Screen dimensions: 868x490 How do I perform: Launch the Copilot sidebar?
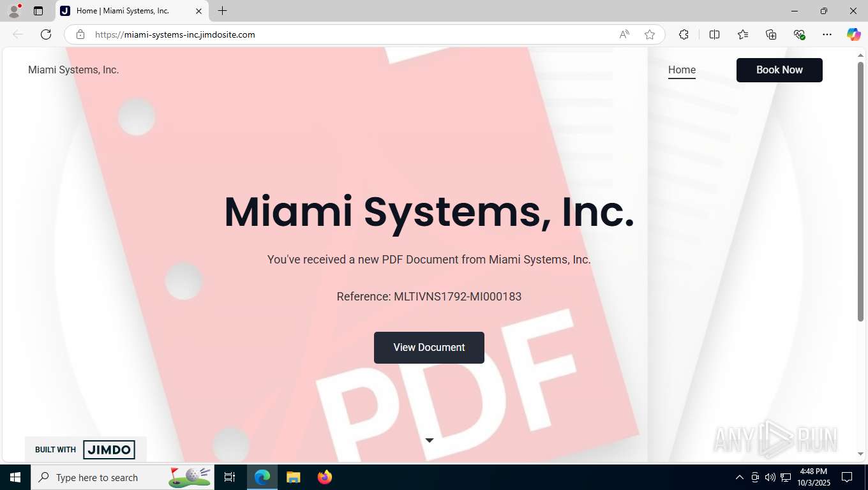[853, 34]
